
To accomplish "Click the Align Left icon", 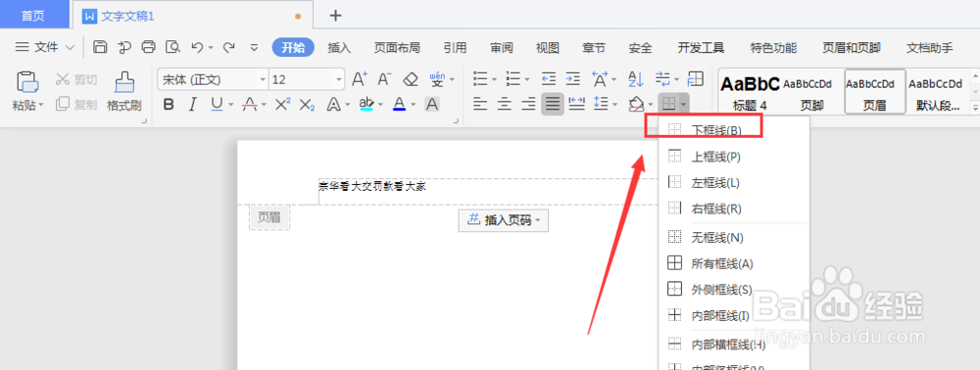I will pyautogui.click(x=479, y=104).
